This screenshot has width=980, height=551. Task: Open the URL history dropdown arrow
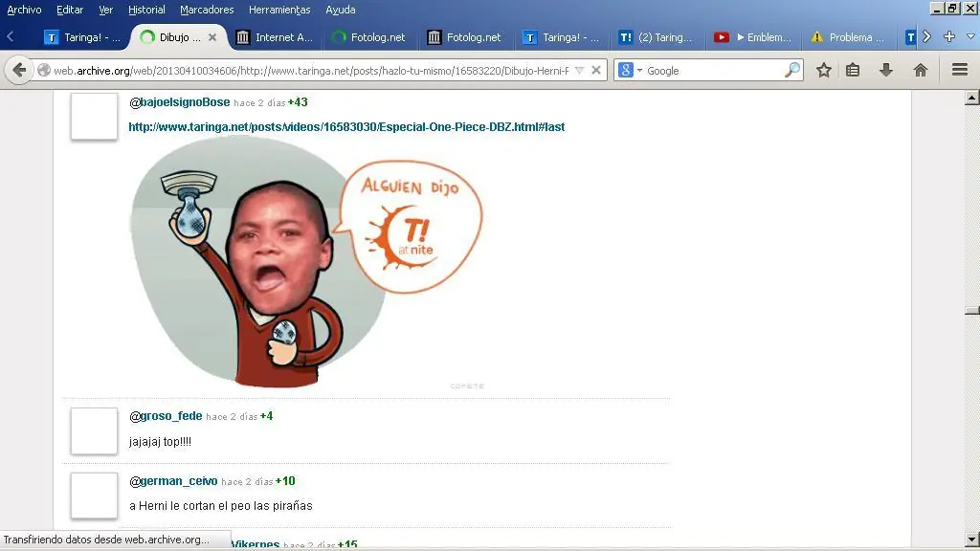[579, 71]
